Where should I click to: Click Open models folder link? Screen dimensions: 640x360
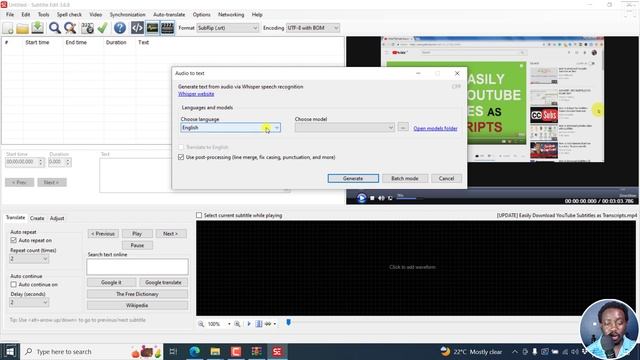point(435,128)
